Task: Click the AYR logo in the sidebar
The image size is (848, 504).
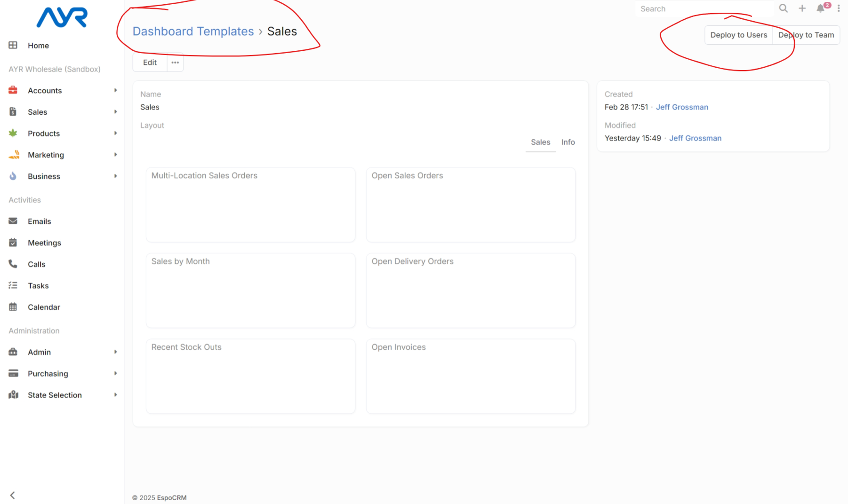Action: pos(62,18)
